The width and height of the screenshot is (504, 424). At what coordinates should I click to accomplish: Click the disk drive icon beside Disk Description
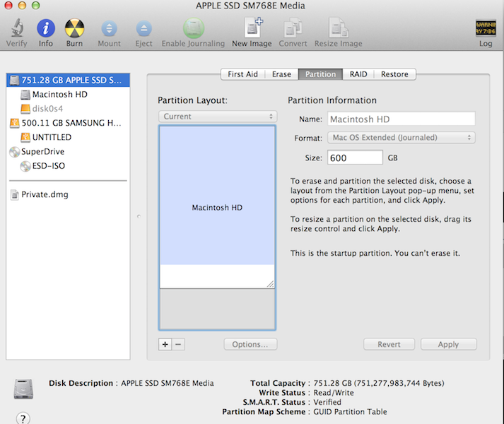click(23, 389)
